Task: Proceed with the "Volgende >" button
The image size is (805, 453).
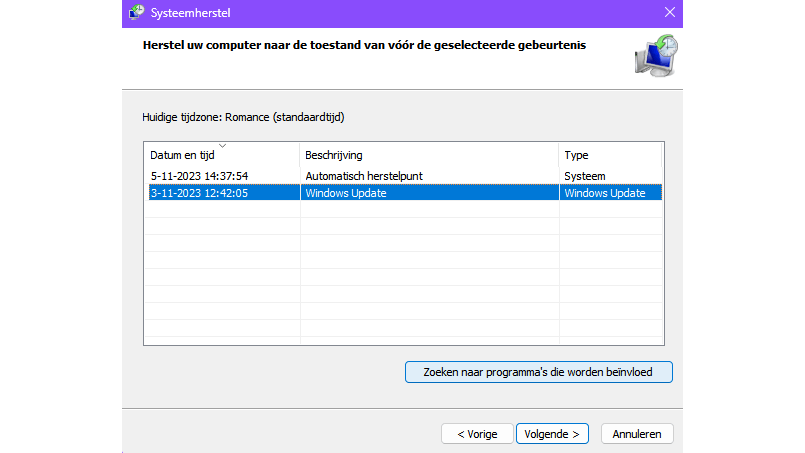Action: 552,434
